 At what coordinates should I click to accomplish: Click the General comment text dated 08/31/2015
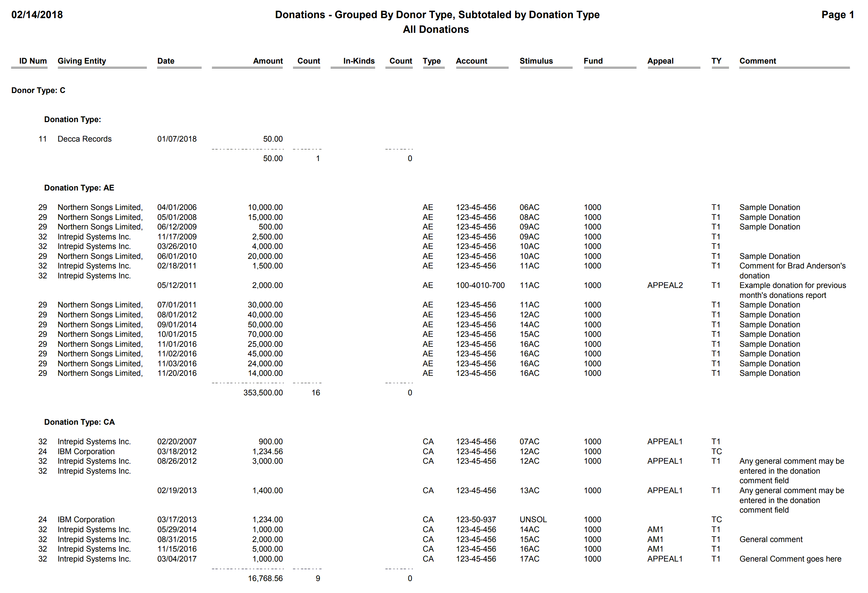(x=771, y=539)
